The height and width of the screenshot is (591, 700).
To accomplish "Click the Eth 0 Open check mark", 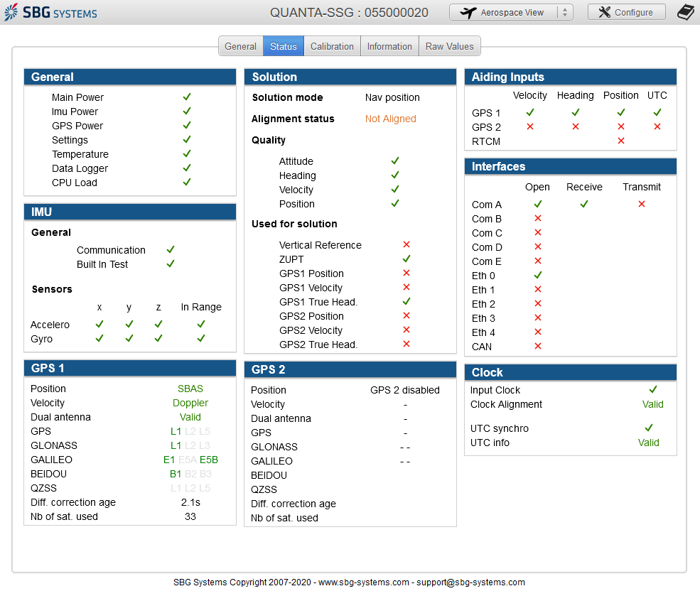I will (538, 275).
